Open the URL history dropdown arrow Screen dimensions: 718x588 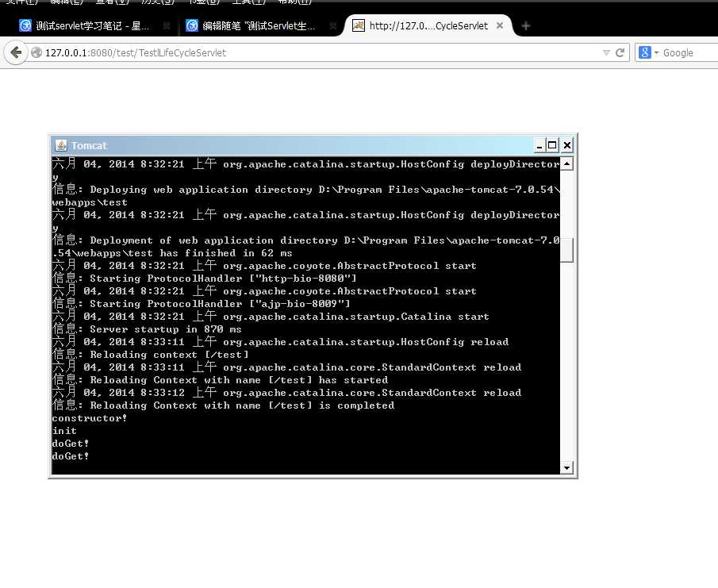coord(606,52)
